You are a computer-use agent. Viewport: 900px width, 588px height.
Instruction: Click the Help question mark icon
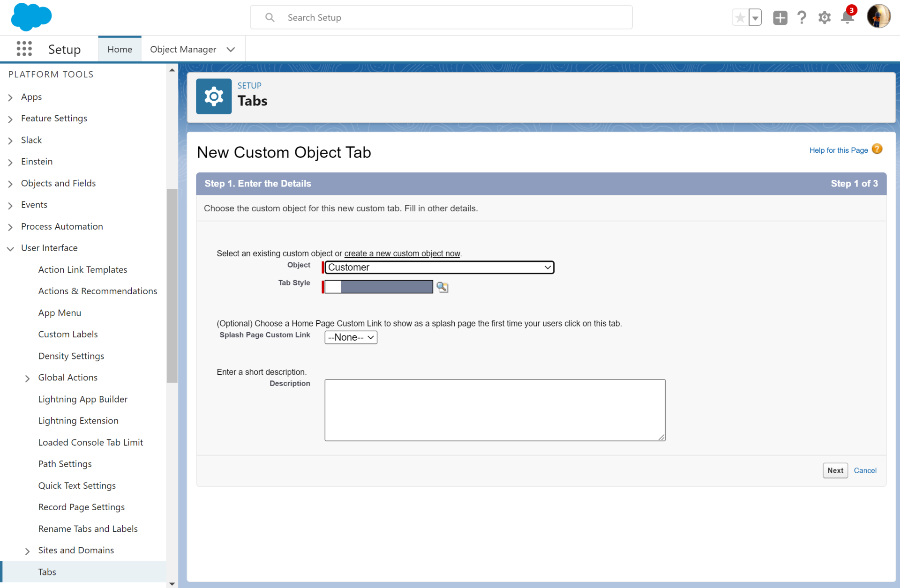pyautogui.click(x=802, y=17)
